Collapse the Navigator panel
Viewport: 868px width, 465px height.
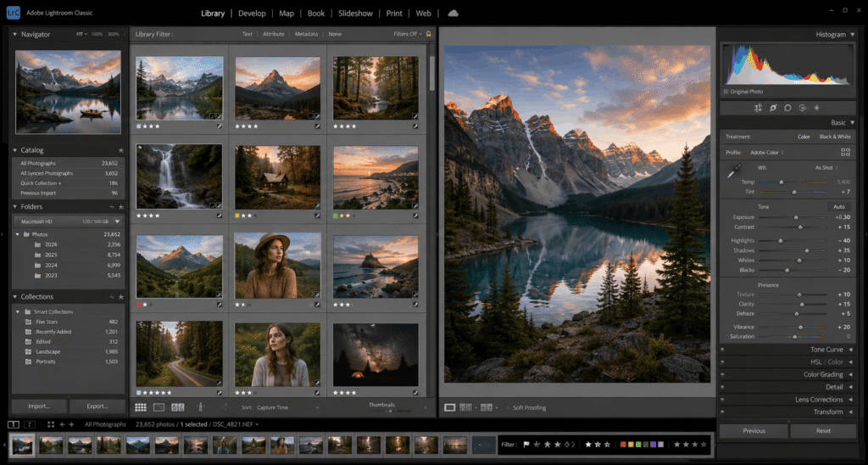pyautogui.click(x=15, y=34)
